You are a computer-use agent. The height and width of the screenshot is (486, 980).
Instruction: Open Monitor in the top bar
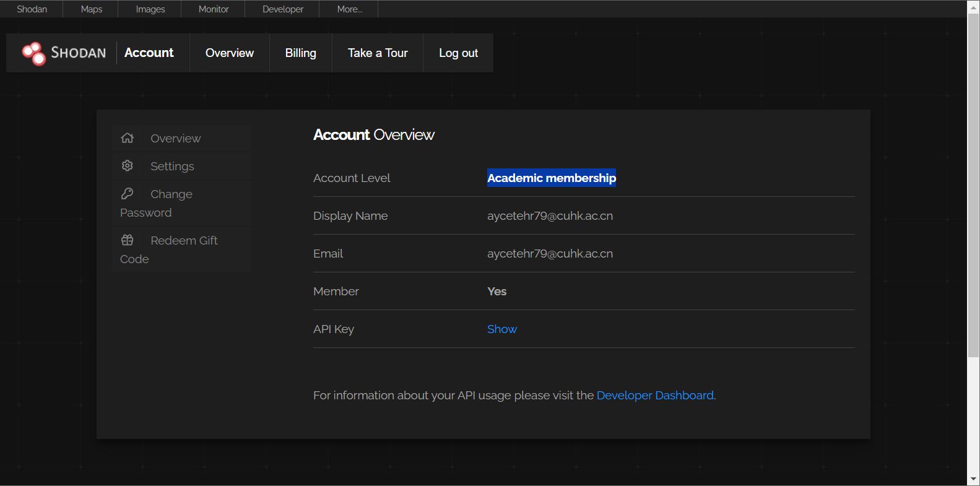pos(214,9)
